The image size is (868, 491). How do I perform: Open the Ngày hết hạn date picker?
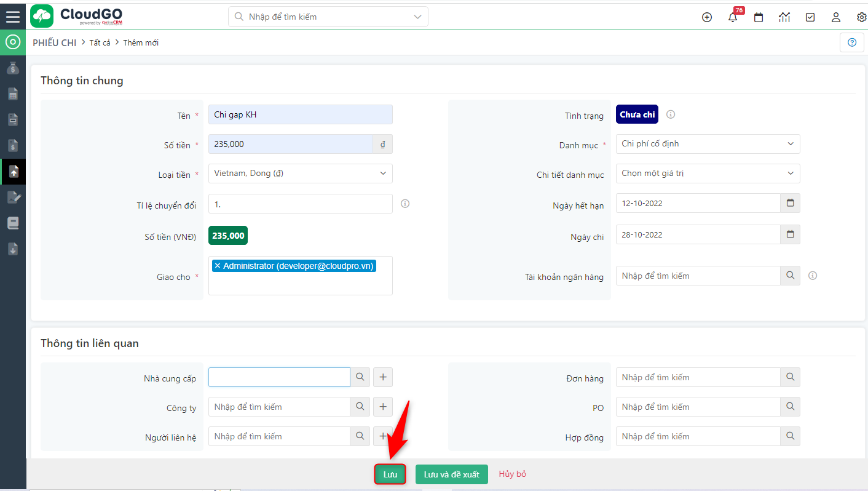point(790,202)
